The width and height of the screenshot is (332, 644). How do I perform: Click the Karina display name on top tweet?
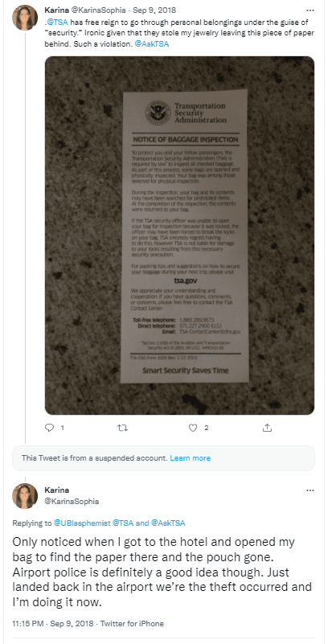(56, 10)
